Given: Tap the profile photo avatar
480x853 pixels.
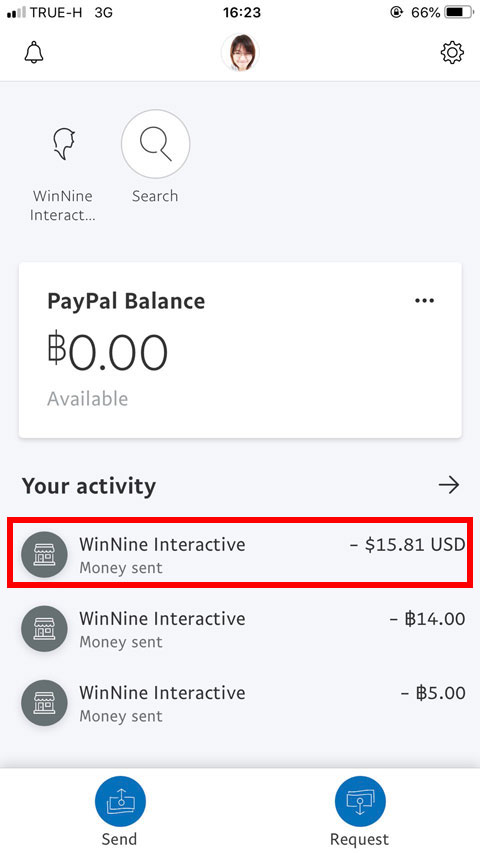Looking at the screenshot, I should click(x=240, y=53).
